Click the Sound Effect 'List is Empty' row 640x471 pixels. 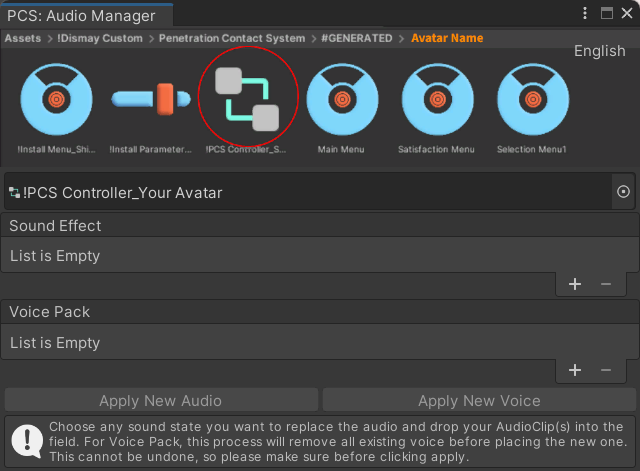320,255
